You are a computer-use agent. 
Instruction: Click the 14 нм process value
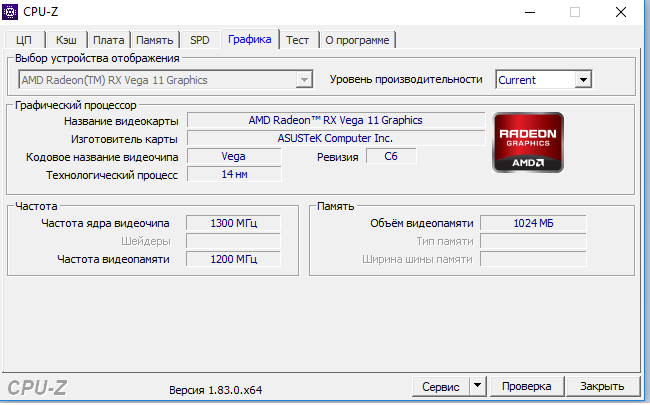(234, 174)
